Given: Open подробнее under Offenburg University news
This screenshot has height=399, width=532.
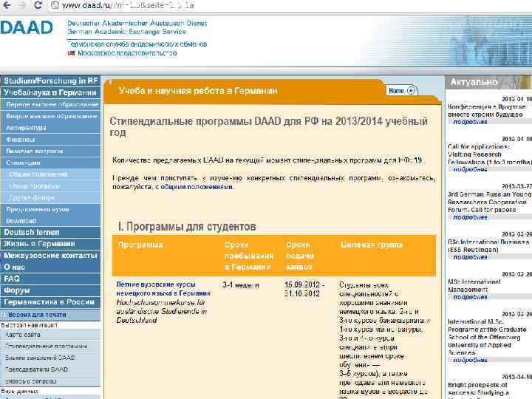Looking at the screenshot, I should point(470,360).
